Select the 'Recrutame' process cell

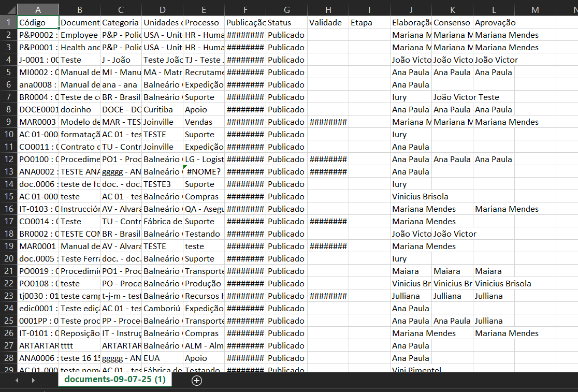[x=204, y=72]
